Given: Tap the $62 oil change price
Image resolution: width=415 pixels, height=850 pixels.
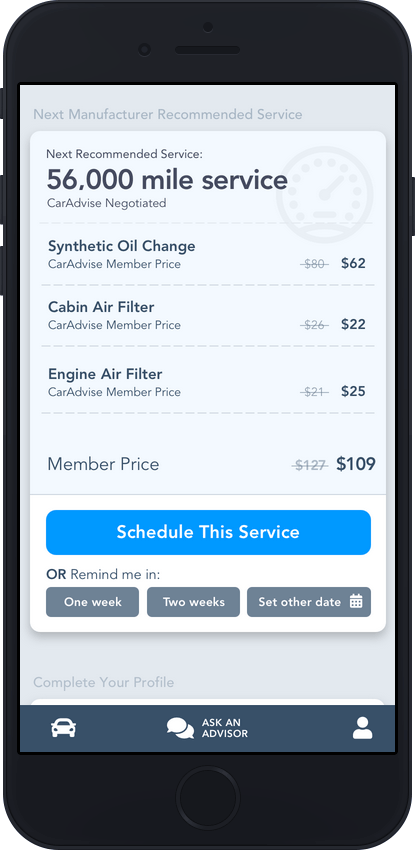Looking at the screenshot, I should pos(353,263).
